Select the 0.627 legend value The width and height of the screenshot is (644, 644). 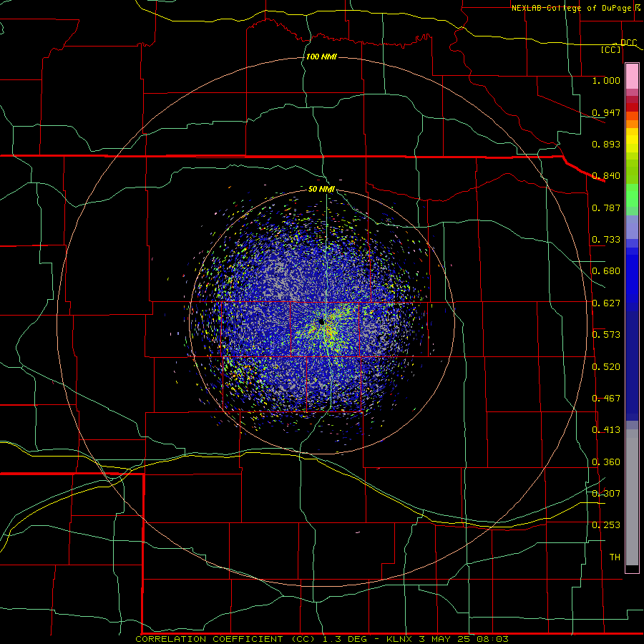coord(606,303)
